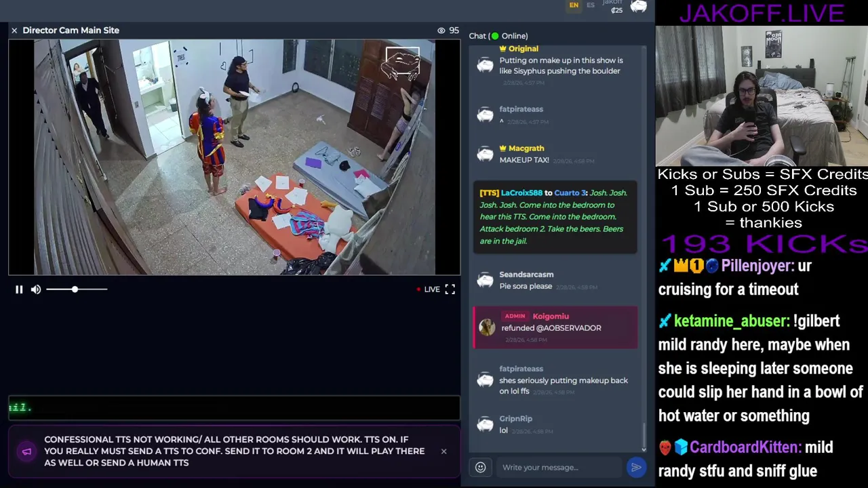
Task: Click the 'Director Cam Main Site' title
Action: point(71,30)
